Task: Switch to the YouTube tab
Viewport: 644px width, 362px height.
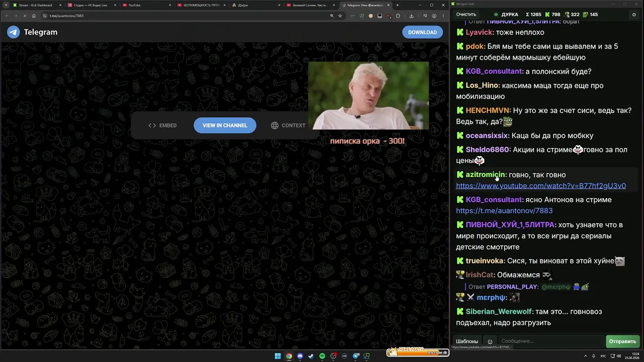Action: [x=146, y=5]
